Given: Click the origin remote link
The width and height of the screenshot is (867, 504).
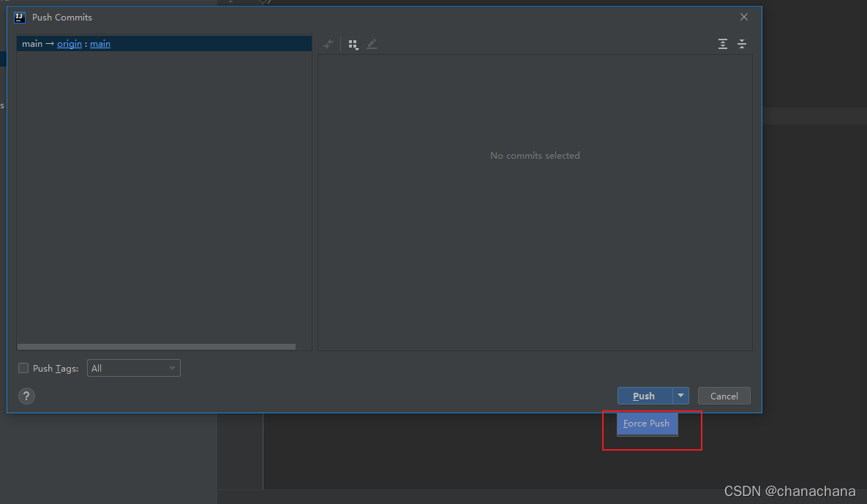Looking at the screenshot, I should tap(69, 44).
